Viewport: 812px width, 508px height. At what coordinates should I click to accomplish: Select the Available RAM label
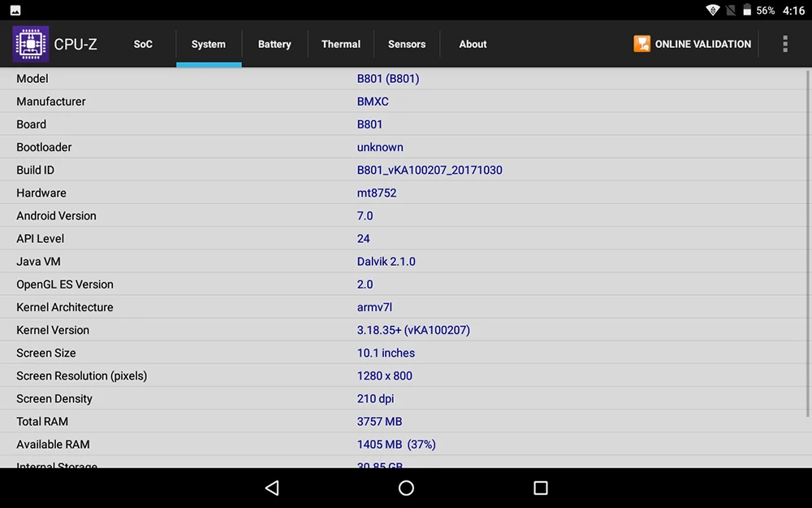53,445
